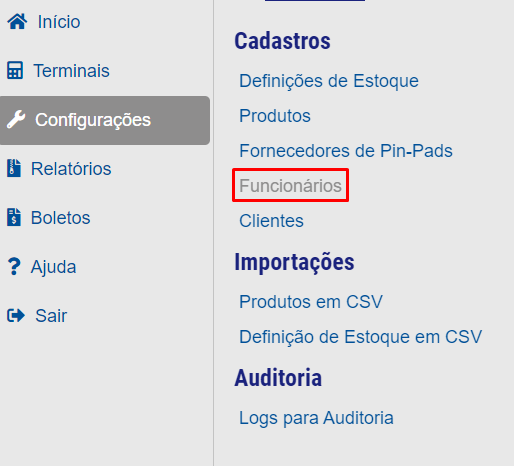The image size is (514, 466).
Task: Select the Configurações label in the sidebar
Action: coord(93,120)
